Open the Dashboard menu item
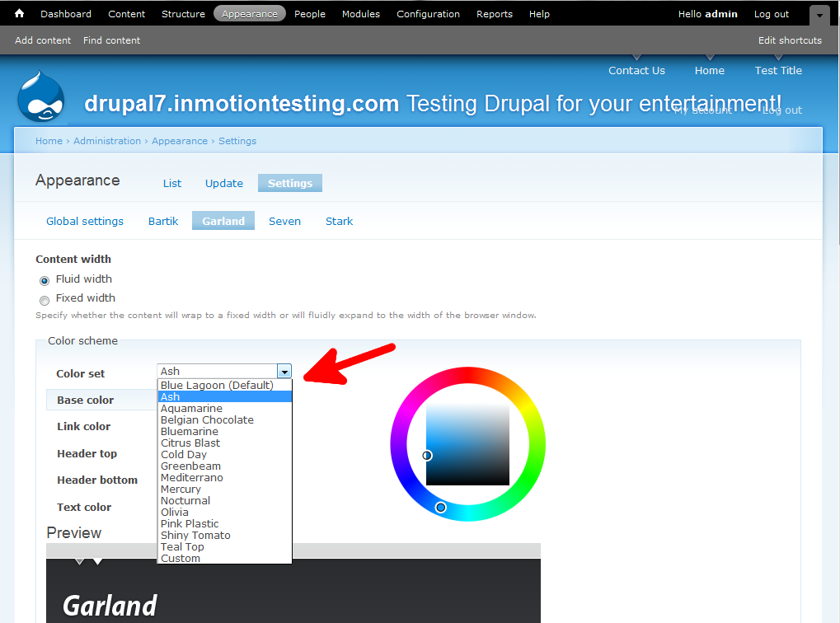Image resolution: width=840 pixels, height=623 pixels. click(x=66, y=14)
